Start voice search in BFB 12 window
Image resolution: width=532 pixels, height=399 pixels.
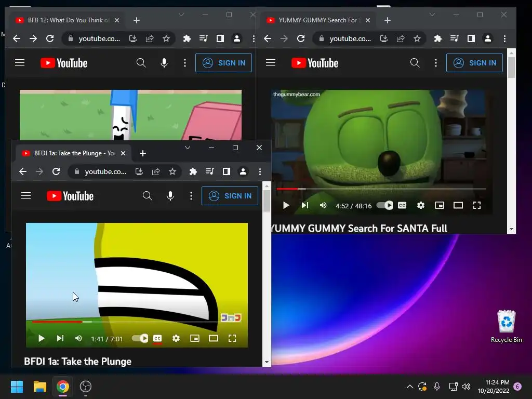(164, 63)
